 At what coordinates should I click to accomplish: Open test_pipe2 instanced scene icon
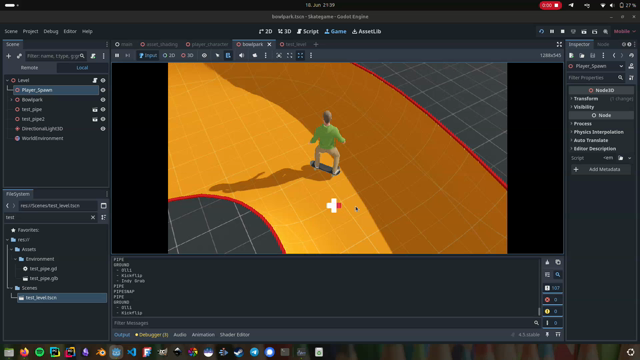coord(95,119)
